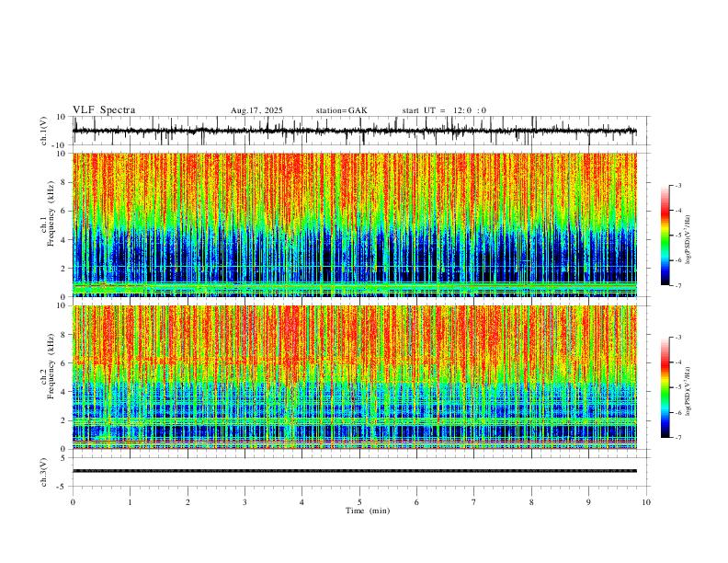Screen dimensions: 728x563
Task: Click the '-3' tick on ch.1 colorbar
Action: tap(677, 185)
